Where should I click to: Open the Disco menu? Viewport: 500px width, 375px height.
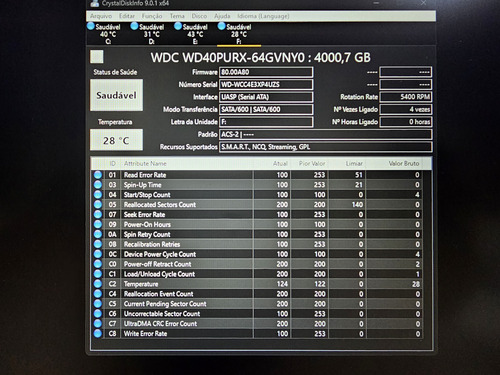tap(199, 16)
